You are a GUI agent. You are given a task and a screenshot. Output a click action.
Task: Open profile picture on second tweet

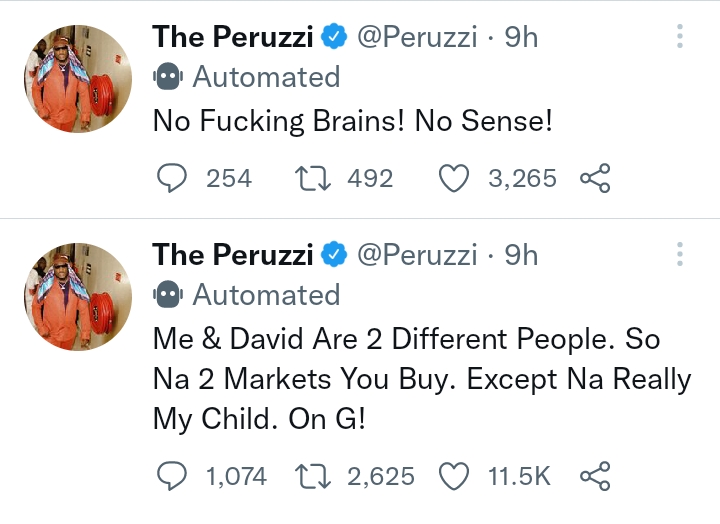[78, 297]
